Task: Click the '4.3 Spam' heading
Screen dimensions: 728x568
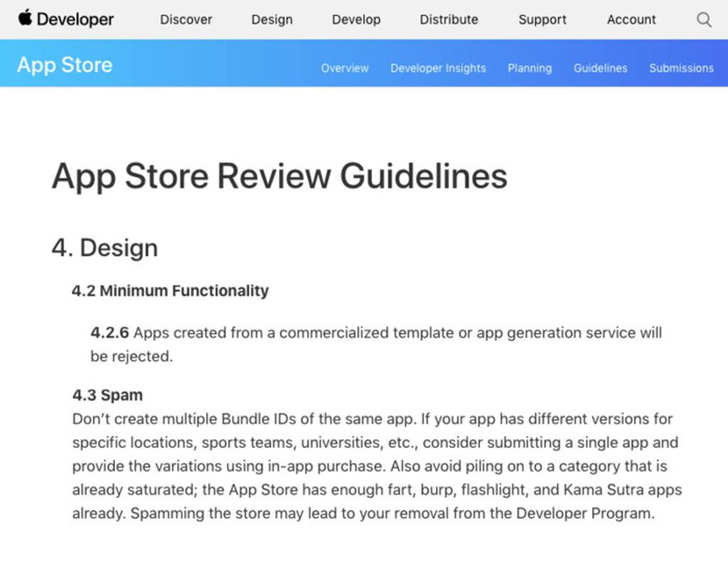Action: pos(107,395)
